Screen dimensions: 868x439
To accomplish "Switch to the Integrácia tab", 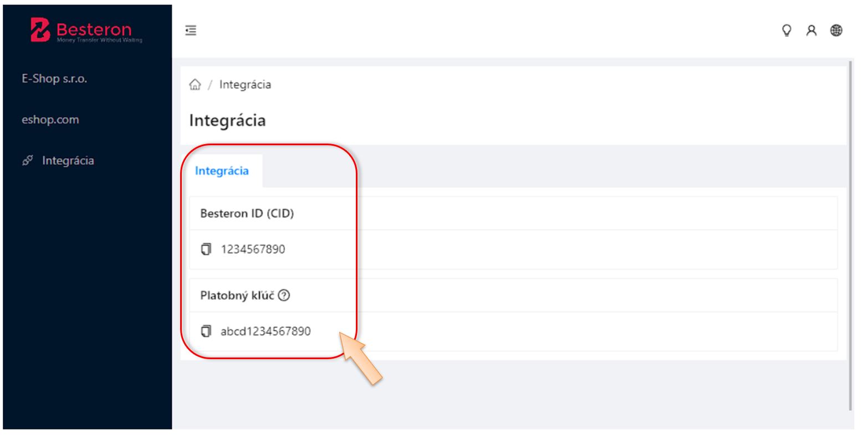I will [222, 171].
